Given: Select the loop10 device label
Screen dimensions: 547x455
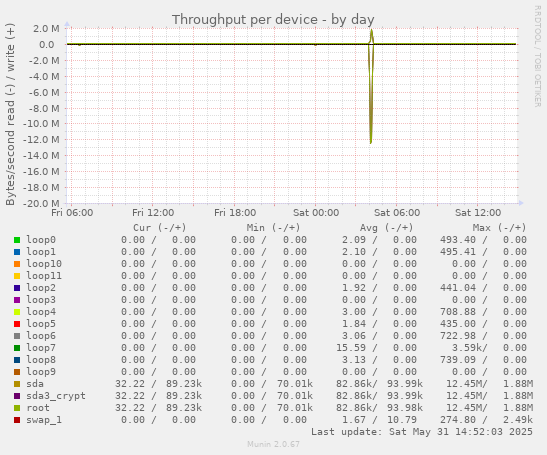Looking at the screenshot, I should 44,264.
